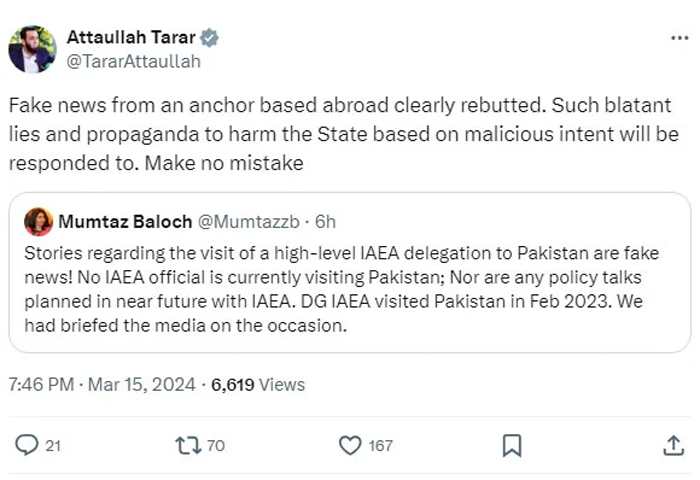Screen dimensions: 700x480
Task: Repost this tweet using the retweet icon
Action: [187, 445]
